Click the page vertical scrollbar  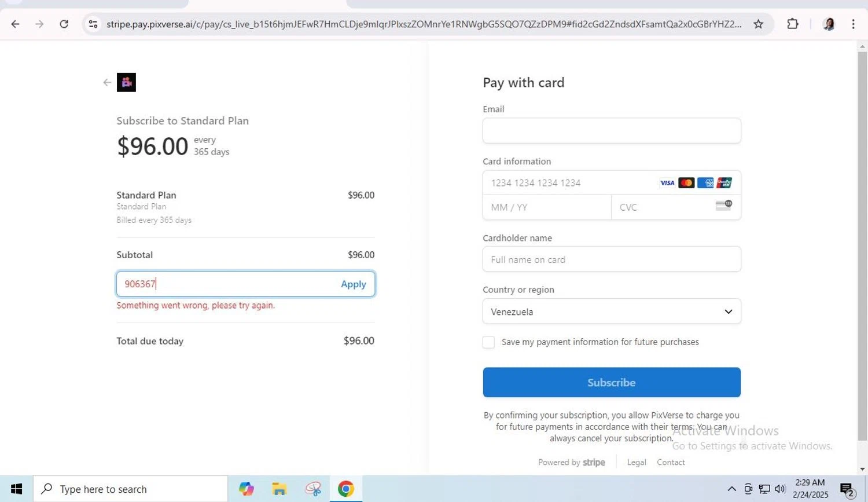pyautogui.click(x=862, y=246)
